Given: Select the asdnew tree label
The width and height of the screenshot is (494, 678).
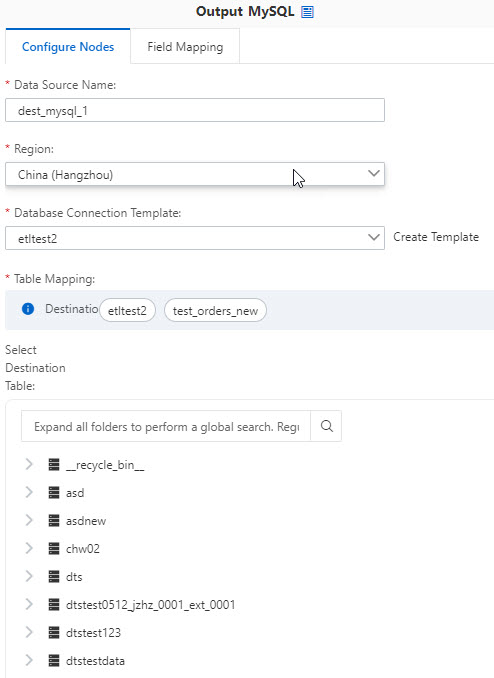Looking at the screenshot, I should pyautogui.click(x=86, y=521).
